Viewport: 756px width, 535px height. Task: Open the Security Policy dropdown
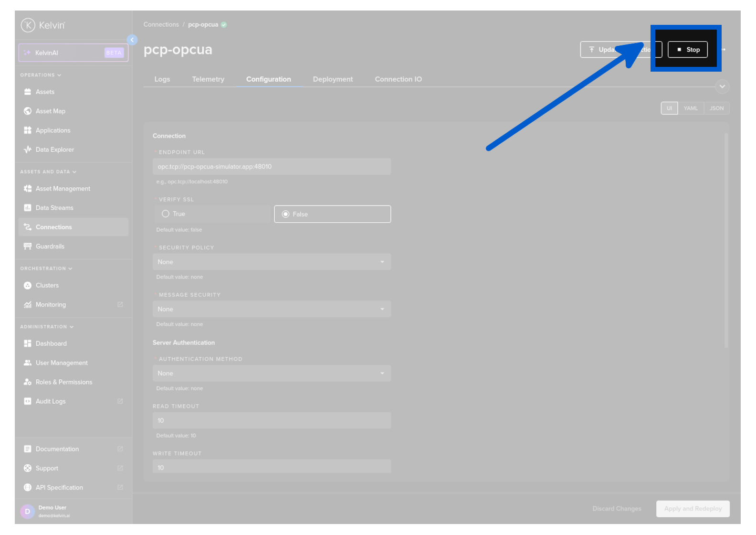[x=272, y=262]
